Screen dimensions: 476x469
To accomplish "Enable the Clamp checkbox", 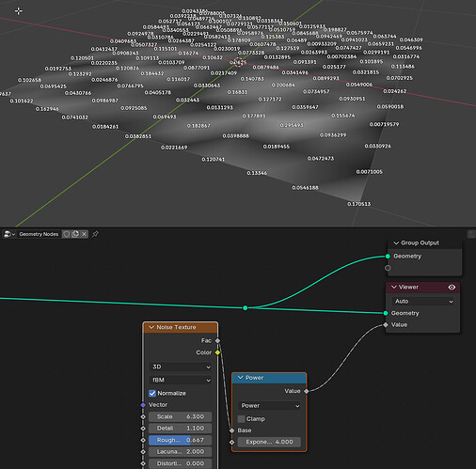I will click(x=241, y=419).
